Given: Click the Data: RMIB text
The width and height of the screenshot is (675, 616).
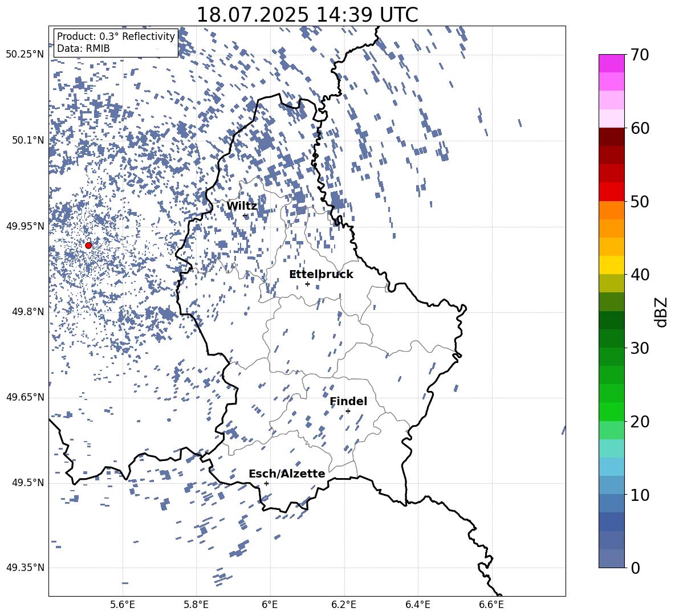Looking at the screenshot, I should 83,48.
